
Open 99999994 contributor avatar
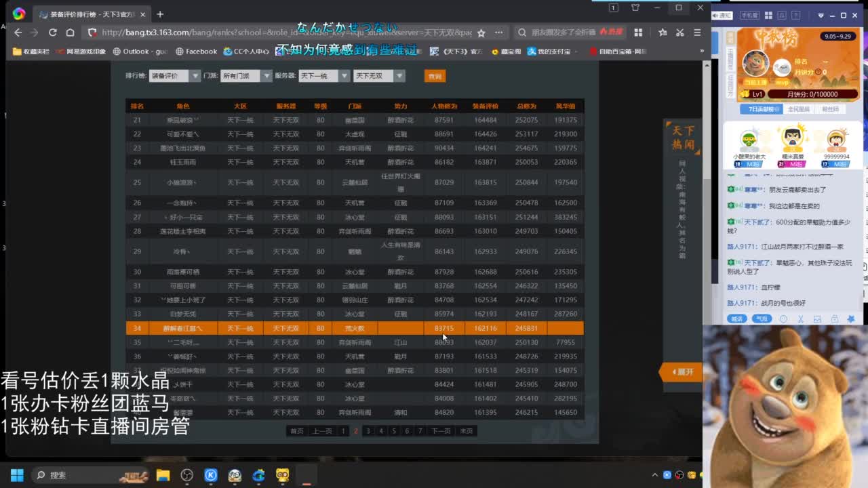[837, 139]
